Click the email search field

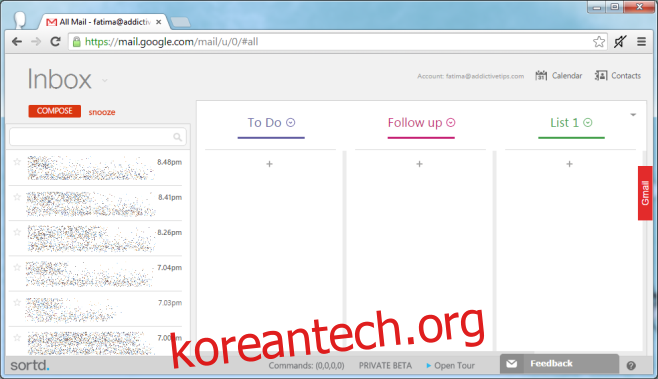(x=98, y=137)
